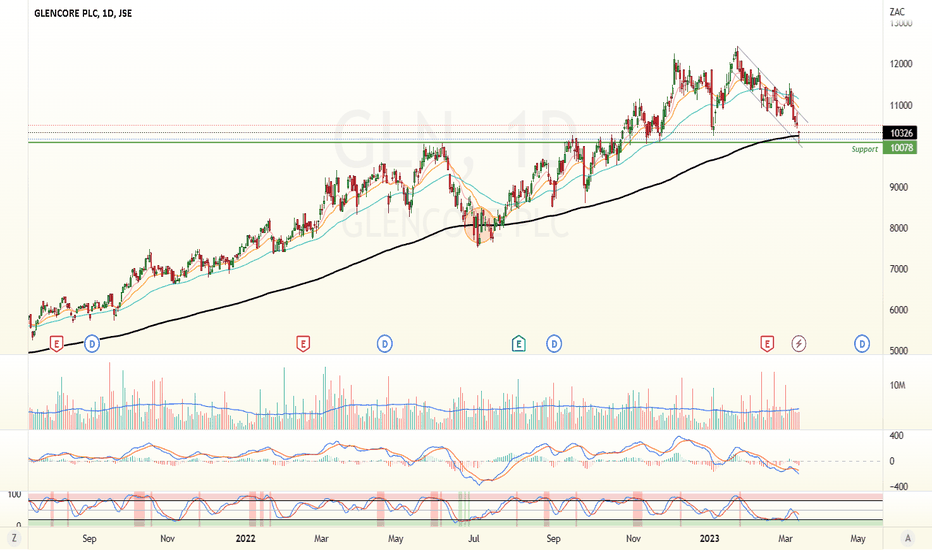Click the green Support line label
The height and width of the screenshot is (550, 932).
tap(864, 149)
